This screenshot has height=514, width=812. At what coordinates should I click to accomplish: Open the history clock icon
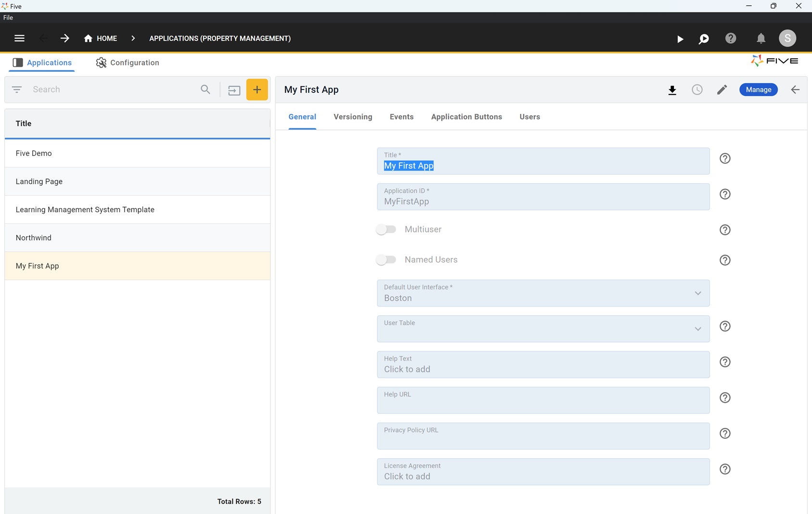coord(697,90)
